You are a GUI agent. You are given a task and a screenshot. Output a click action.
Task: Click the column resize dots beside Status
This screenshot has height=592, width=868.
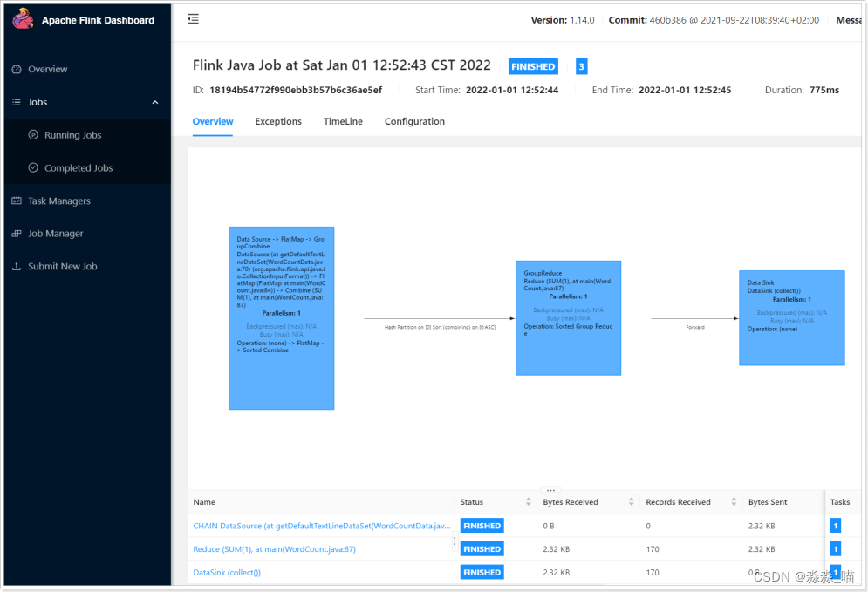pyautogui.click(x=455, y=541)
